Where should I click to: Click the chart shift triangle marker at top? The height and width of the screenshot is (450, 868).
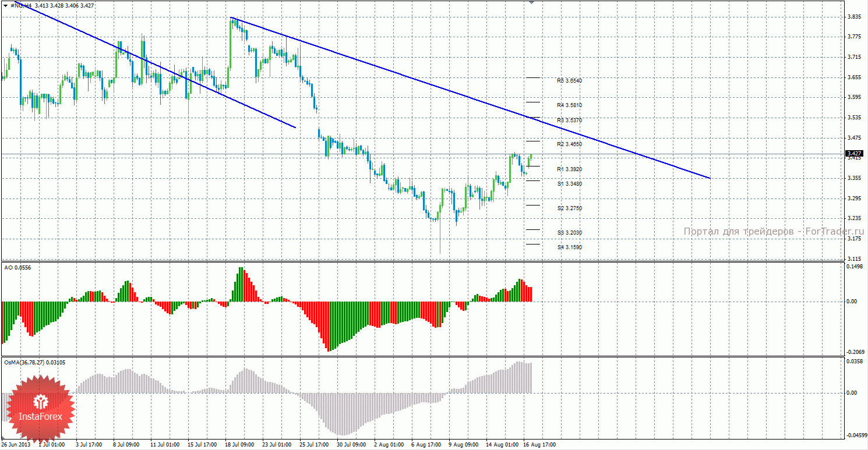531,3
